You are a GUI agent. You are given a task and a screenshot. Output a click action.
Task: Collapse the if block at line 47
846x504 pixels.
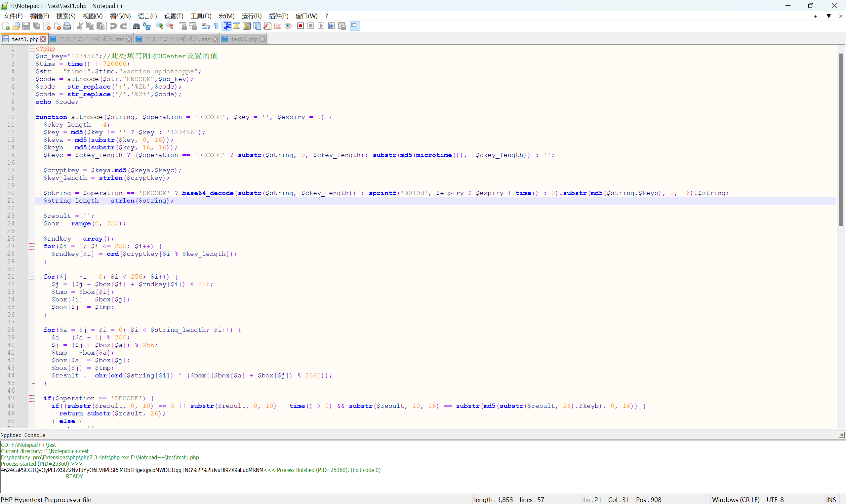point(32,398)
